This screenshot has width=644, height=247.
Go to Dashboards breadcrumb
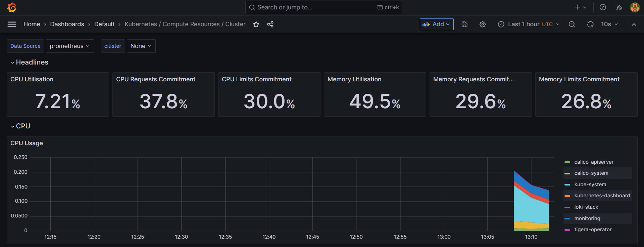[x=67, y=24]
